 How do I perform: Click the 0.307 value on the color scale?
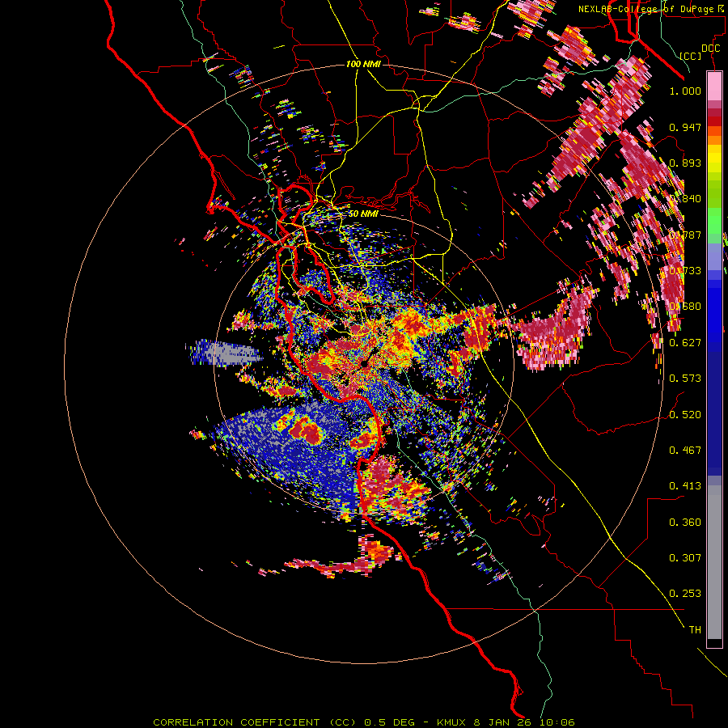pos(685,557)
